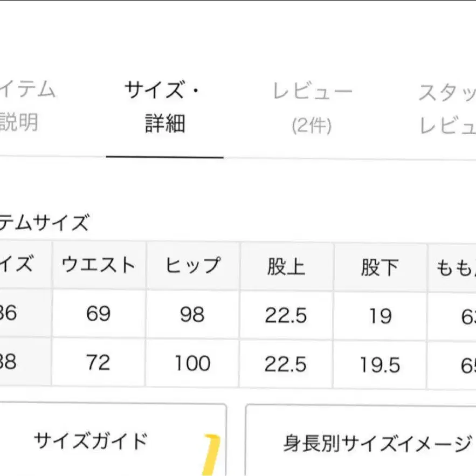Switch to the アイテム説明 tab
The image size is (476, 476).
pyautogui.click(x=27, y=106)
